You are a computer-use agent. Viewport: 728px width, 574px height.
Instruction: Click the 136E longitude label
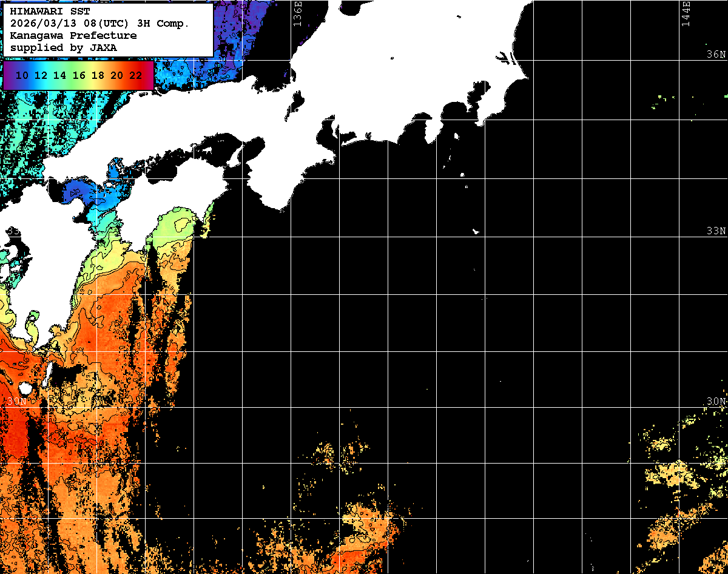[x=298, y=13]
